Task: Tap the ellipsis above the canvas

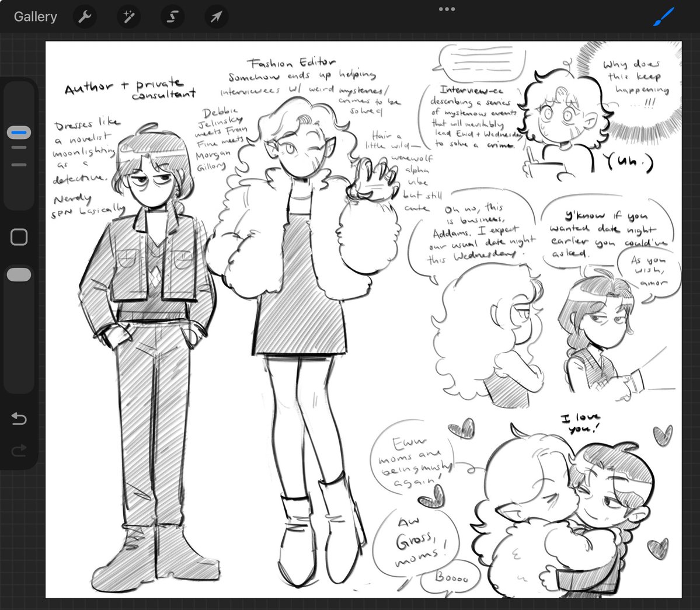Action: tap(447, 9)
